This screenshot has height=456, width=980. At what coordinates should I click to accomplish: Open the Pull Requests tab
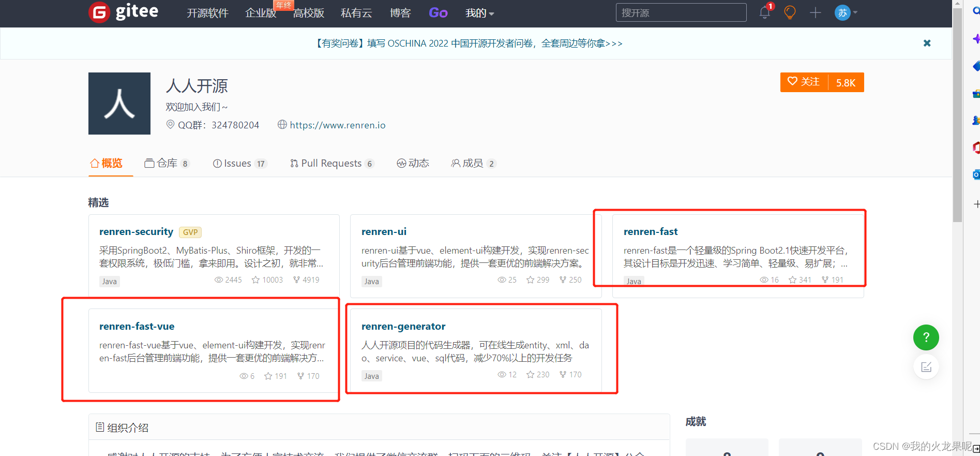coord(331,164)
